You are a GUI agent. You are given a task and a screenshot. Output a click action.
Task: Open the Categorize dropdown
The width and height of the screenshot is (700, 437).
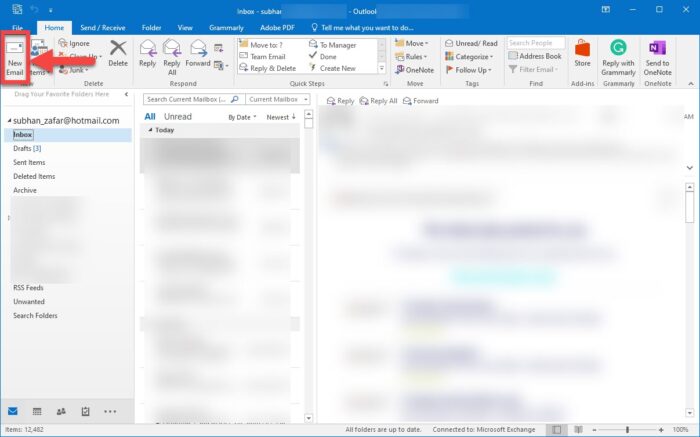pos(469,57)
